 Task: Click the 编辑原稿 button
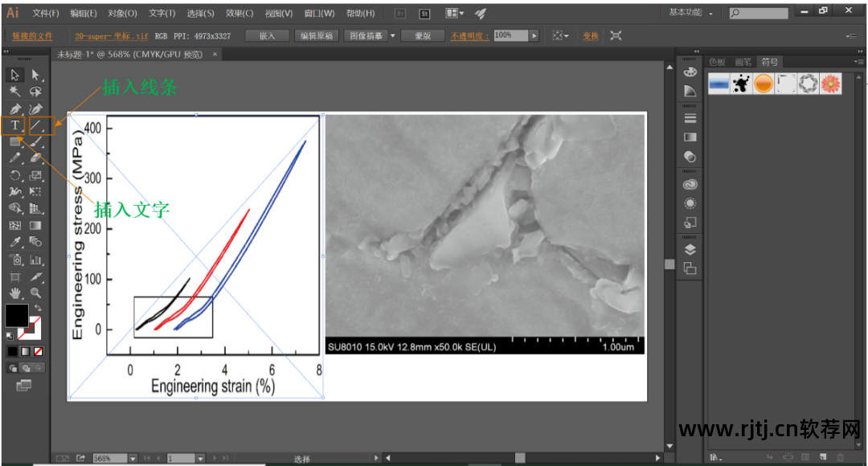pos(316,36)
